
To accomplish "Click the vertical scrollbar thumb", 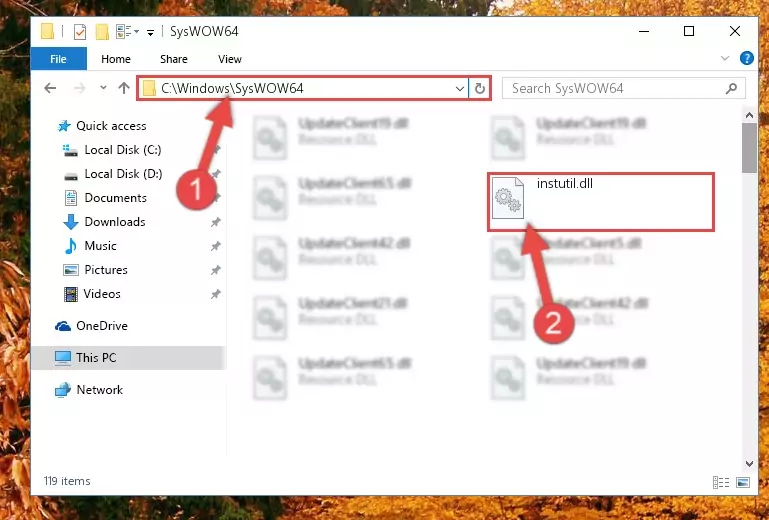I will pos(749,148).
